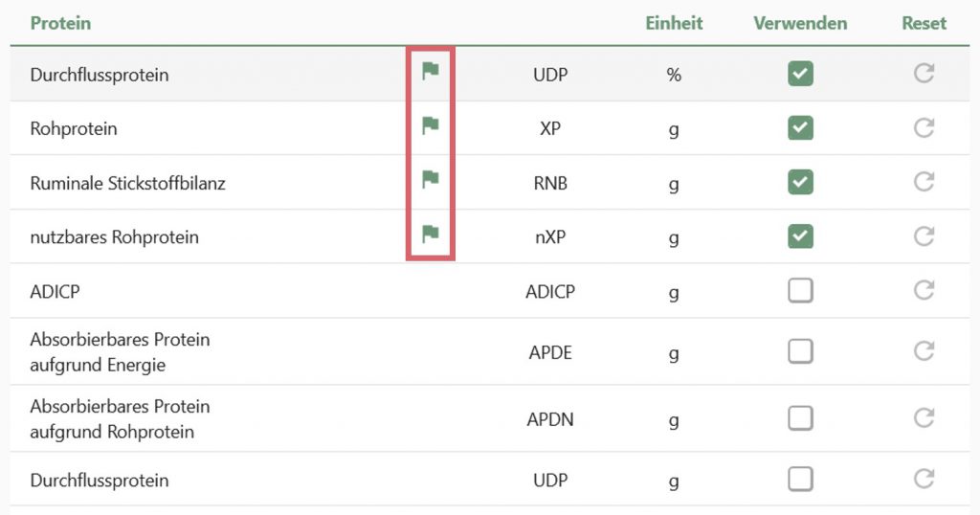Click the Verwenden column header
Viewport: 980px width, 515px height.
800,23
